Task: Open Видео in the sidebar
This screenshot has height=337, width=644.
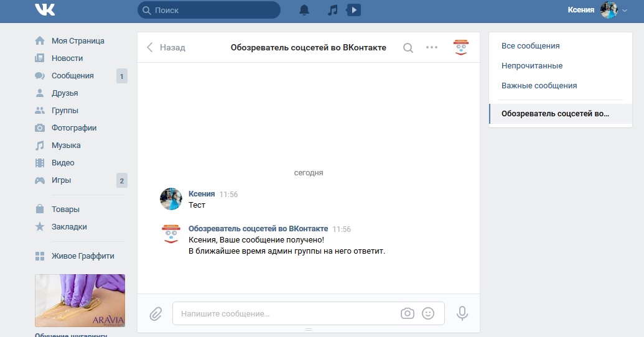Action: (63, 162)
